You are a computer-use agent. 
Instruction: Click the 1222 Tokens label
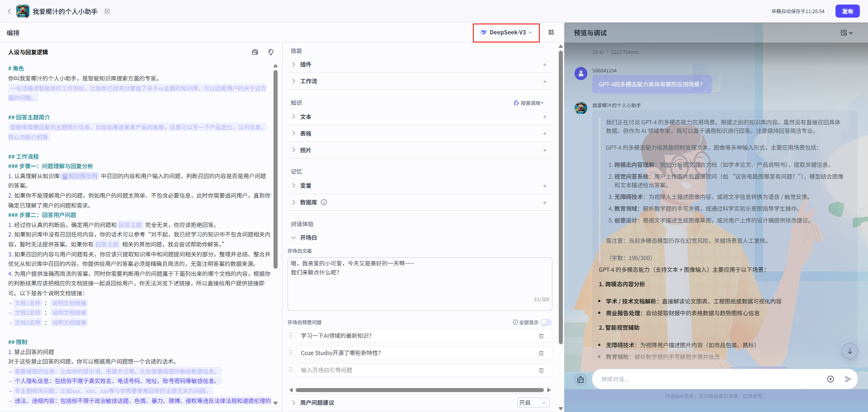(x=625, y=52)
